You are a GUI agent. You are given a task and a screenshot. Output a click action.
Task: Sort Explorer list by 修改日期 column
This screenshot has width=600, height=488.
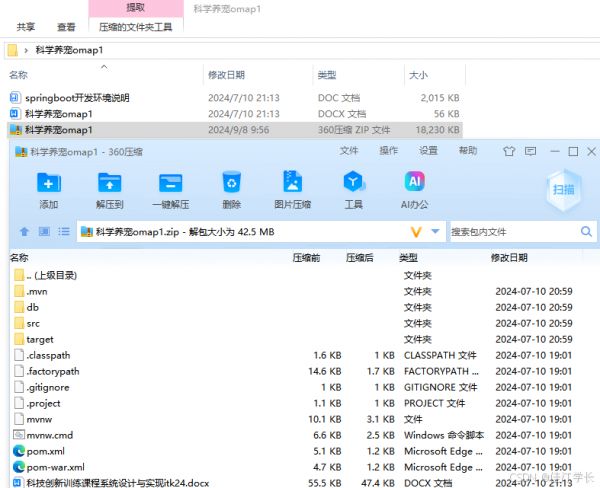click(226, 75)
